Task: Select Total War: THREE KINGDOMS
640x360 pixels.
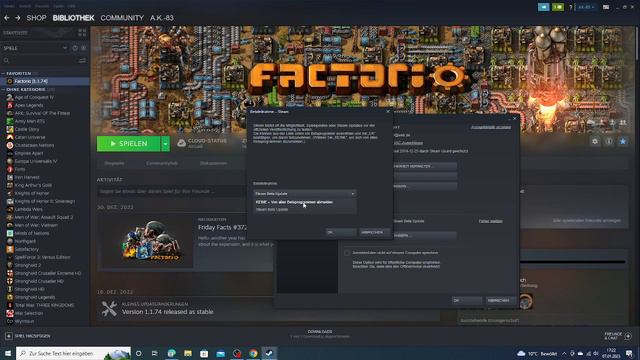Action: pos(45,305)
